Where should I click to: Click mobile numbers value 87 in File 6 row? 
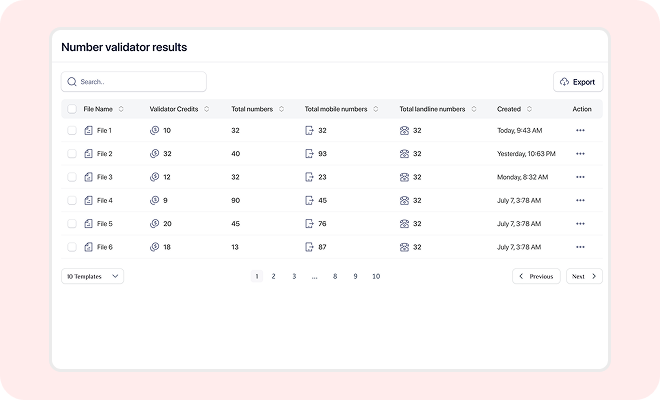[322, 247]
